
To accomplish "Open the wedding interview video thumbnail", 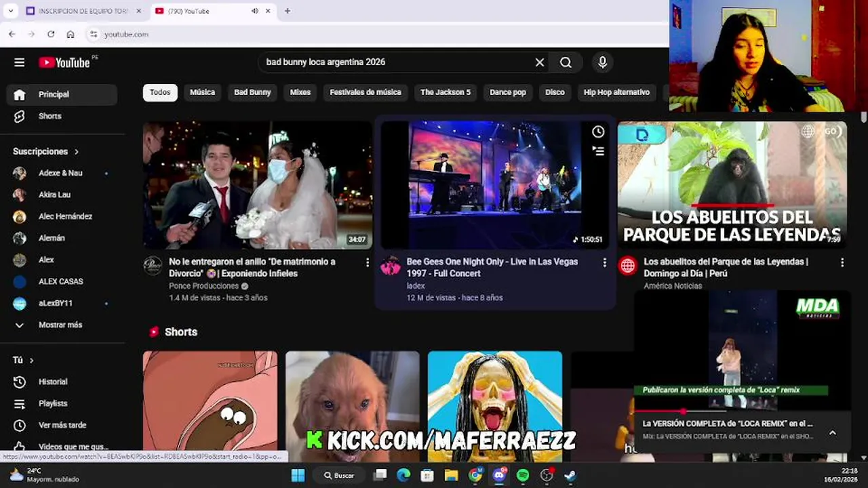I will [x=258, y=186].
